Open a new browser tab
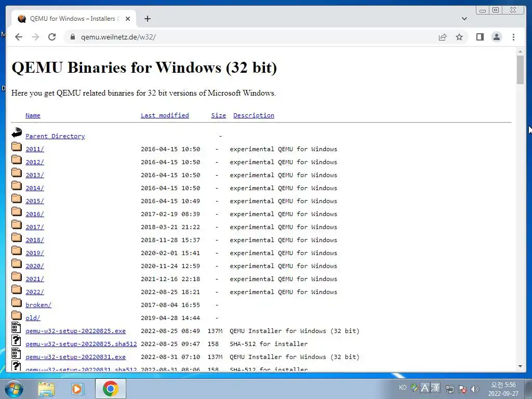Screen dimensions: 532x399 pos(147,19)
